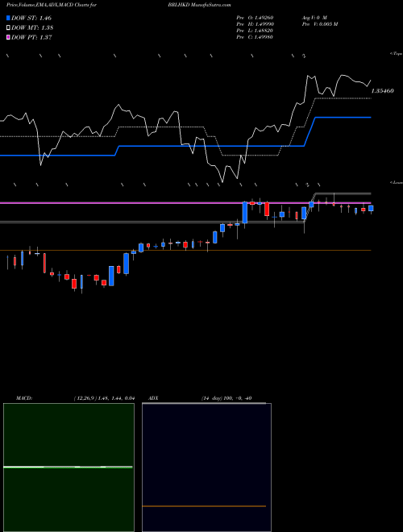The width and height of the screenshot is (403, 532).
Task: Click the blue DOW ST legend swatch
Action: click(x=9, y=18)
